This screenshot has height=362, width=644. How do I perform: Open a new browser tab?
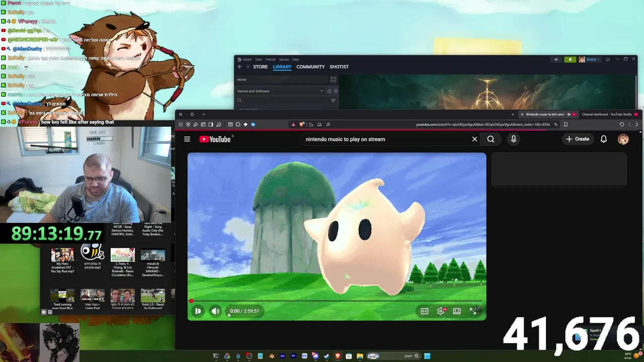tap(513, 114)
